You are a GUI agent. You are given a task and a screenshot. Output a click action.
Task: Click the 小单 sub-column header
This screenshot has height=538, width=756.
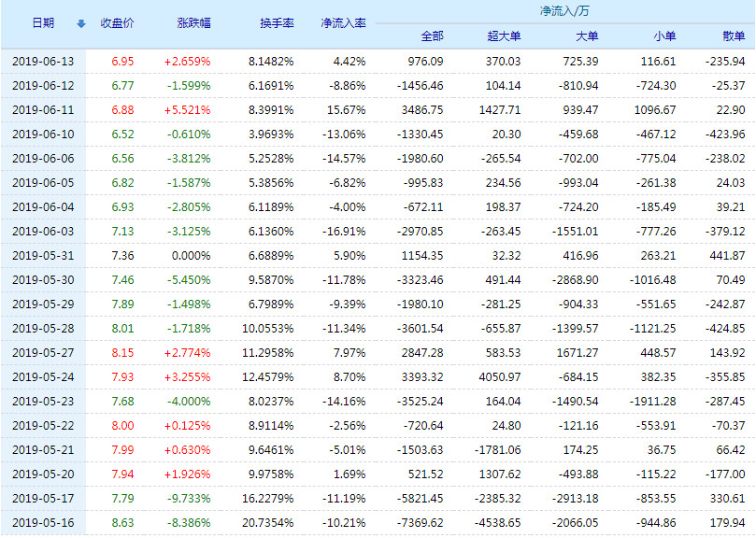[664, 36]
